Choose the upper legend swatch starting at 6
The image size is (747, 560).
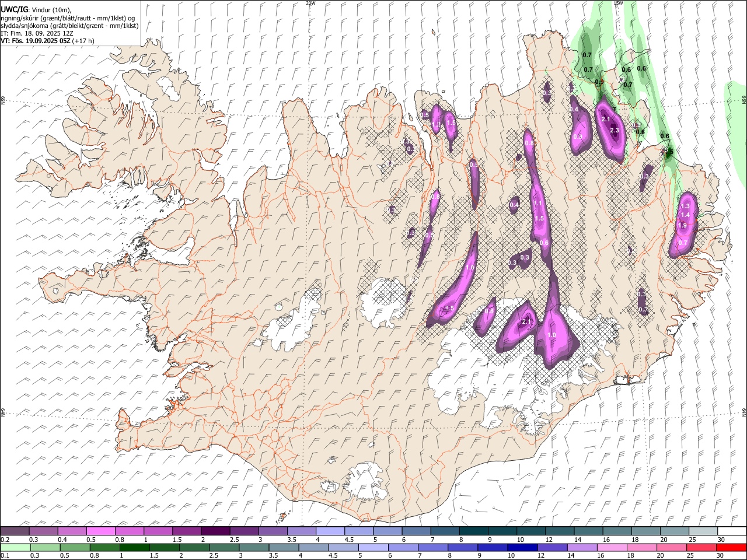[416, 531]
